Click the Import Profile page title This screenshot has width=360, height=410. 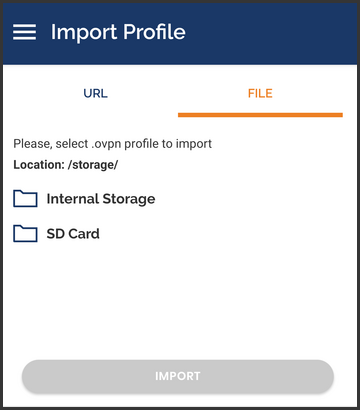[118, 32]
